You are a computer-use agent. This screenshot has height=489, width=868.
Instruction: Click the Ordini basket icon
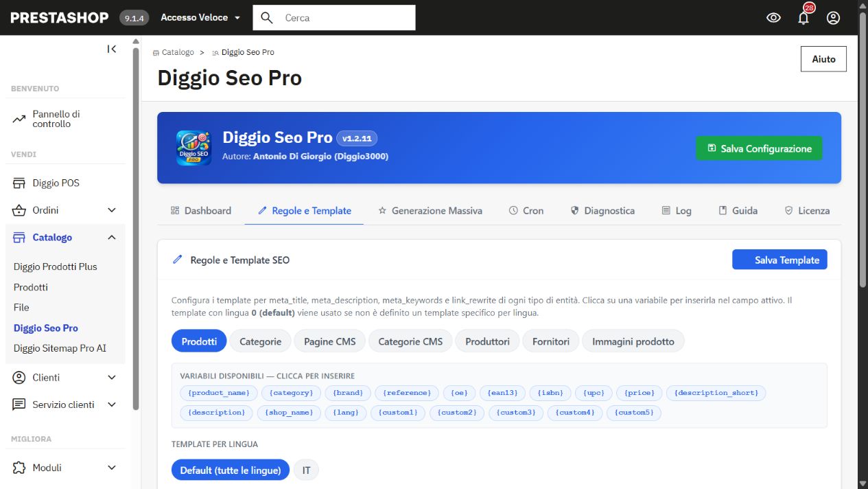(x=19, y=210)
